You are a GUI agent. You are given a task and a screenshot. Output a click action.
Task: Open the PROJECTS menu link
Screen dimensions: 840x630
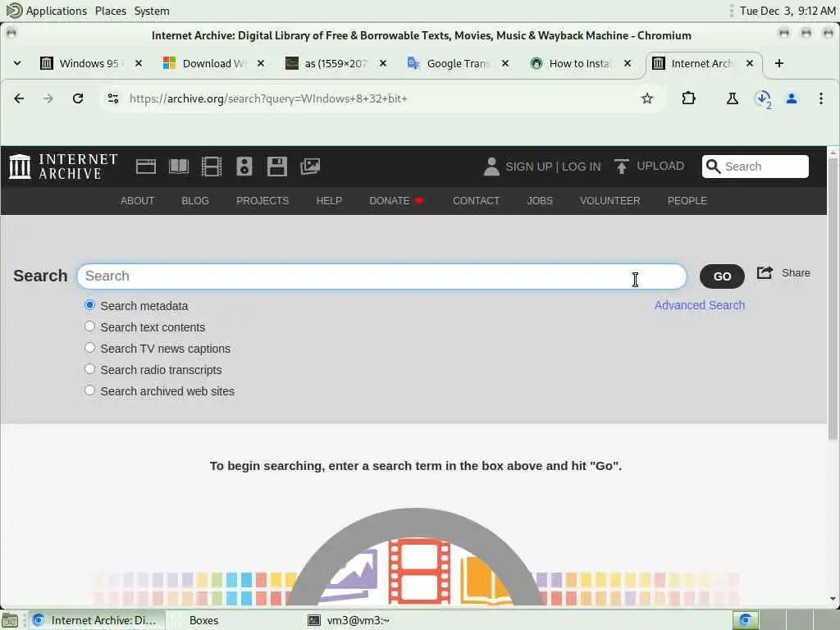pos(262,201)
